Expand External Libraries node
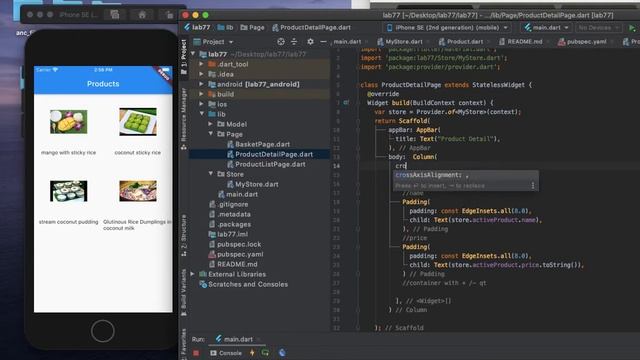The image size is (640, 360). pos(193,274)
